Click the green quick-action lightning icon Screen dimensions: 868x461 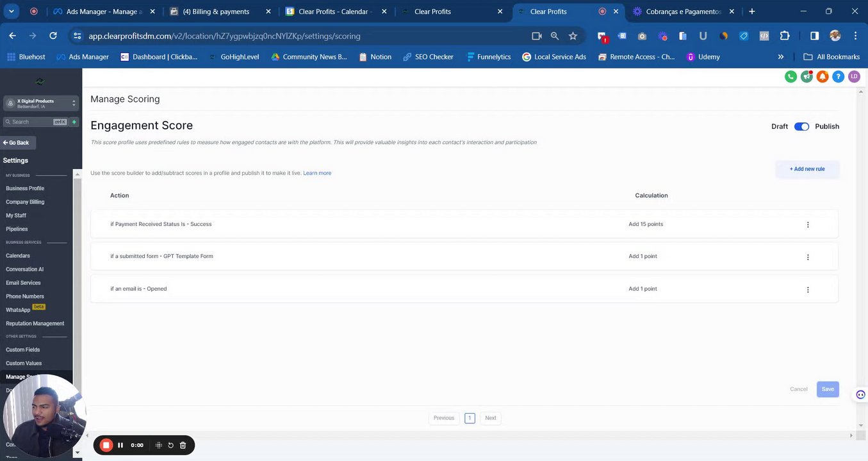coord(74,122)
